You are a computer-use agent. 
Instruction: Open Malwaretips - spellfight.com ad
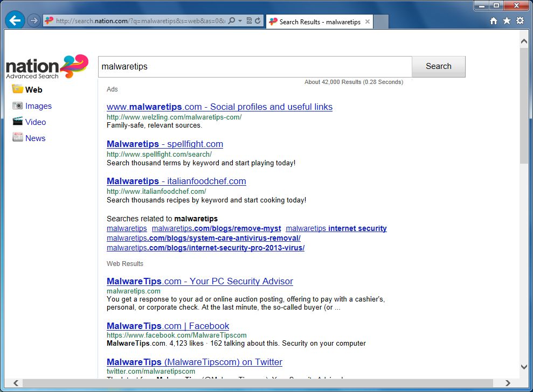(x=165, y=144)
